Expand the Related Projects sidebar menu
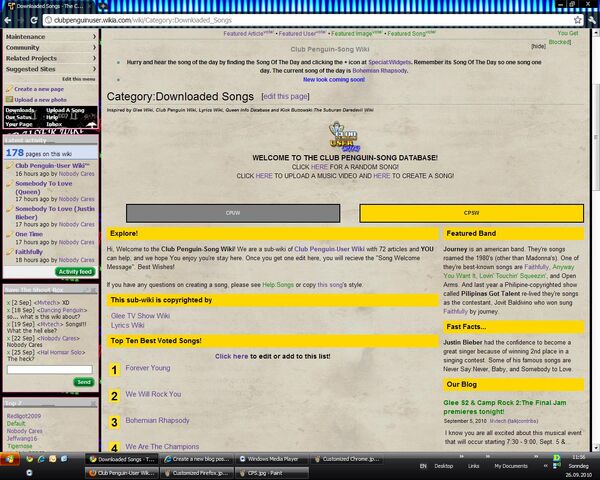Image resolution: width=600 pixels, height=480 pixels. (x=51, y=58)
